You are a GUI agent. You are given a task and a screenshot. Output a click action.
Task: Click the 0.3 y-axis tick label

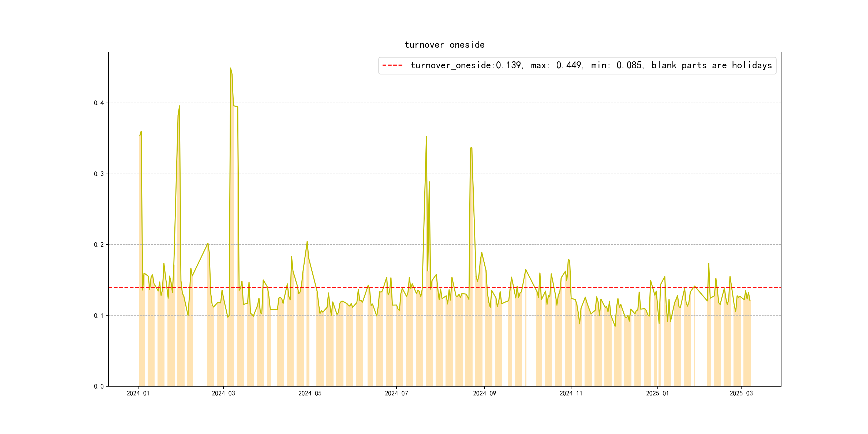(x=99, y=174)
